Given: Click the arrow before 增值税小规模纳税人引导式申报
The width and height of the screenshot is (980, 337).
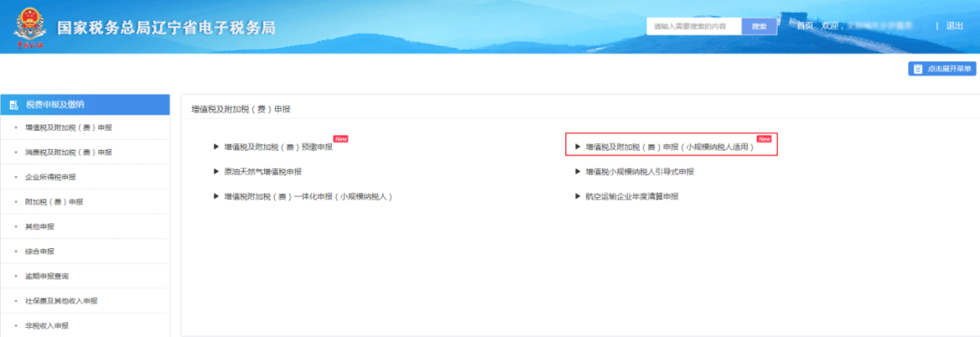Looking at the screenshot, I should tap(578, 172).
